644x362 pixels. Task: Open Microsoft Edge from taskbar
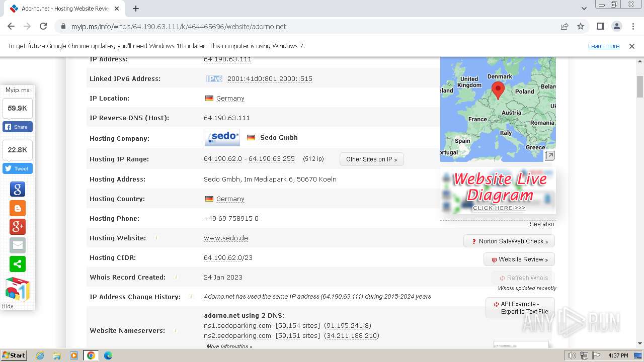click(x=108, y=355)
